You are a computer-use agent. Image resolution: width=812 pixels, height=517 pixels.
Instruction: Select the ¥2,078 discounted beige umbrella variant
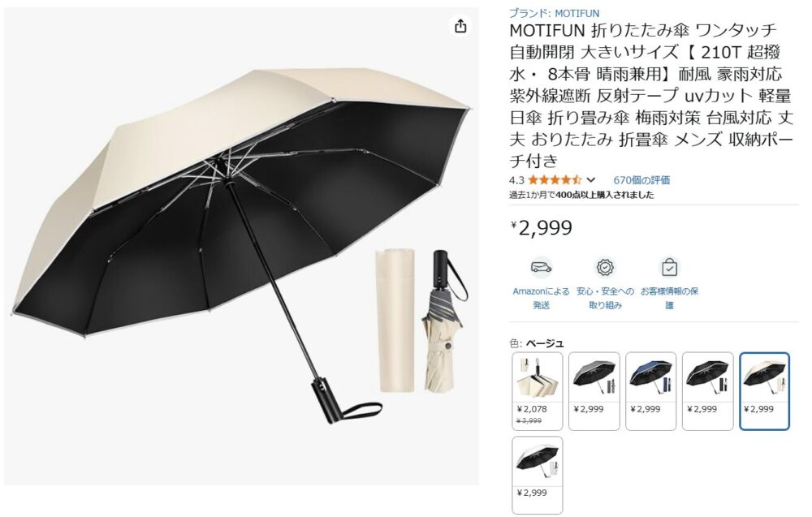pos(537,391)
